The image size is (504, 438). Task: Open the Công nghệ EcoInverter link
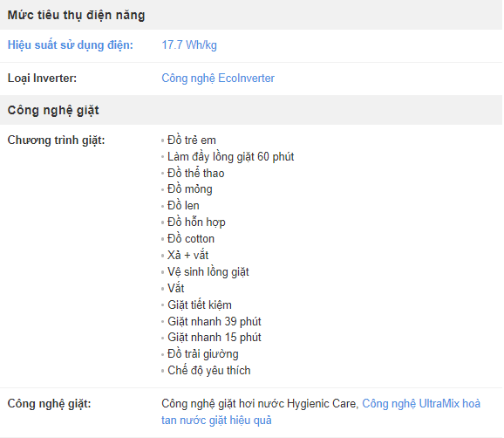coord(218,79)
